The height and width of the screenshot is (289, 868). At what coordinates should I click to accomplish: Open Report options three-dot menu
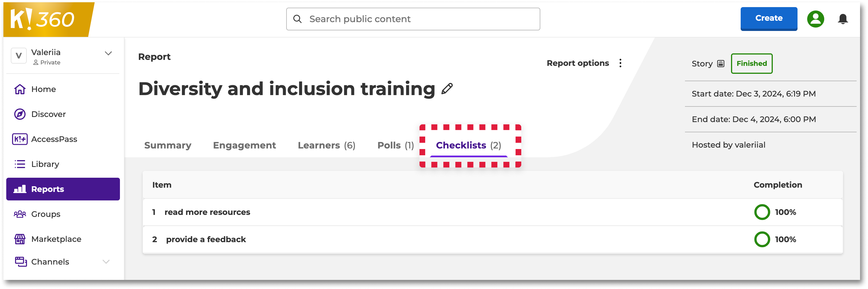click(620, 63)
